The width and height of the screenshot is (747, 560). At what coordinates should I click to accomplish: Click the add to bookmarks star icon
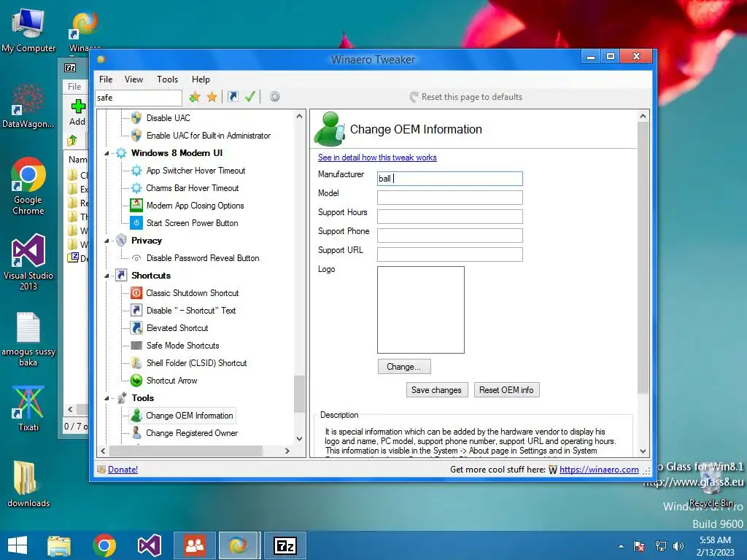pyautogui.click(x=194, y=97)
